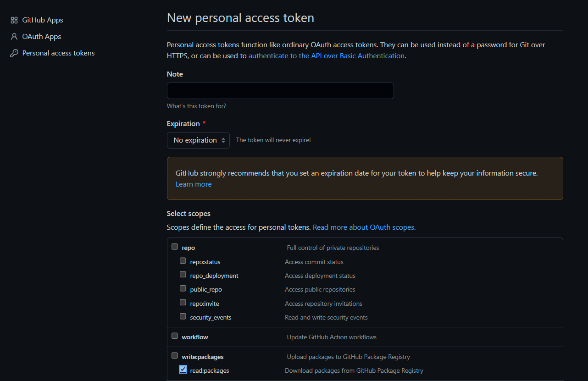Open Read more about OAuth scopes
The height and width of the screenshot is (381, 588).
coord(364,227)
